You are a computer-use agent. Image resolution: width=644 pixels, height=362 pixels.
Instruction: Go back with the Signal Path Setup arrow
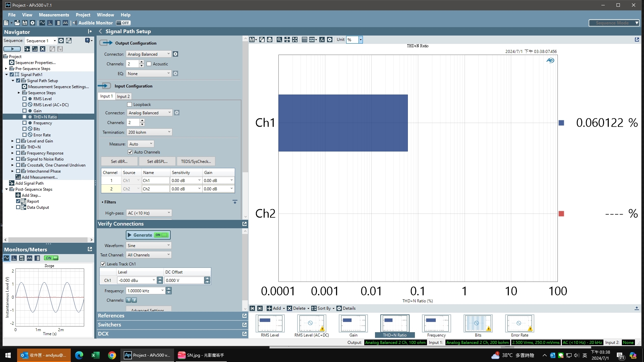[x=100, y=31]
